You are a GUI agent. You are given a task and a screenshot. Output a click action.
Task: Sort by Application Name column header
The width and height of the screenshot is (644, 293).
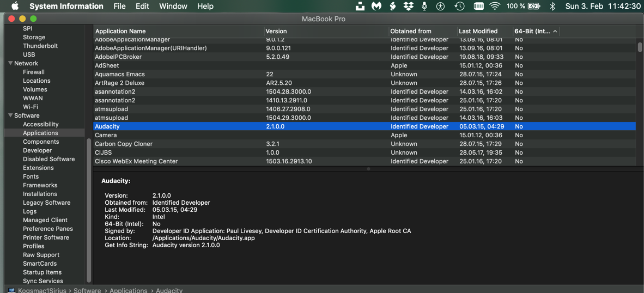coord(120,31)
